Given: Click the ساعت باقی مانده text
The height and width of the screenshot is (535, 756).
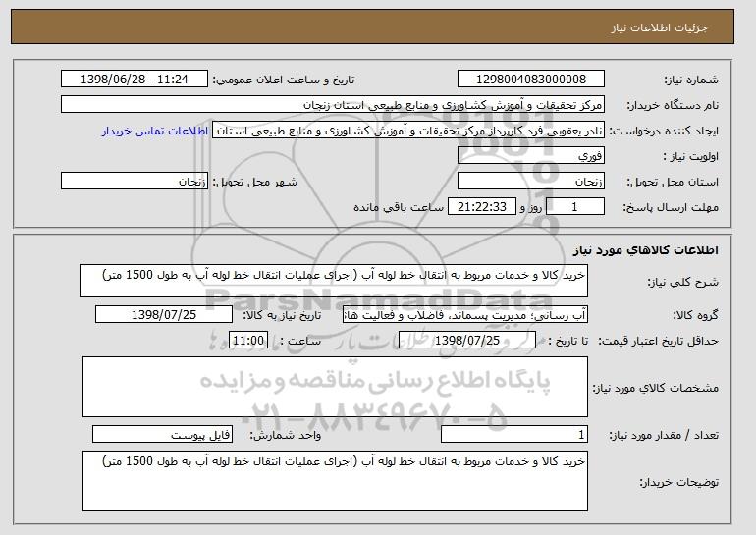Looking at the screenshot, I should [x=399, y=207].
